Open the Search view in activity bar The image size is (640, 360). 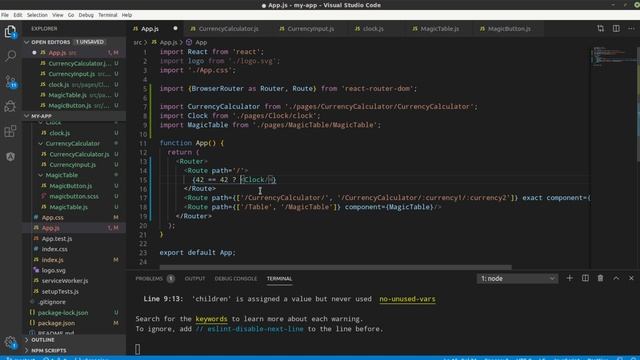coord(10,56)
